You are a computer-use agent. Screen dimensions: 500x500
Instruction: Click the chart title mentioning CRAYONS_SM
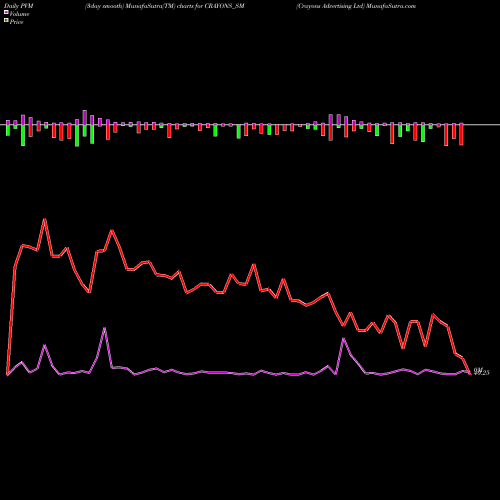click(165, 6)
